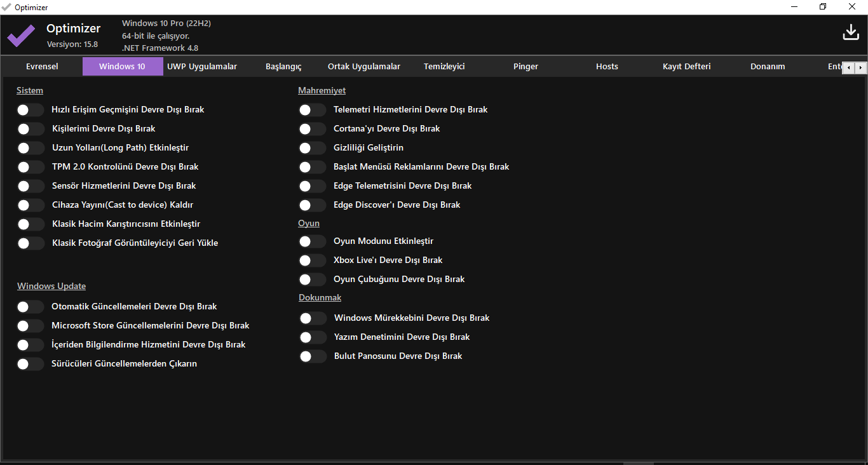Toggle TPM 2.0 Kontrolünü Devre Dışı Bırak
Image resolution: width=868 pixels, height=465 pixels.
pos(31,167)
